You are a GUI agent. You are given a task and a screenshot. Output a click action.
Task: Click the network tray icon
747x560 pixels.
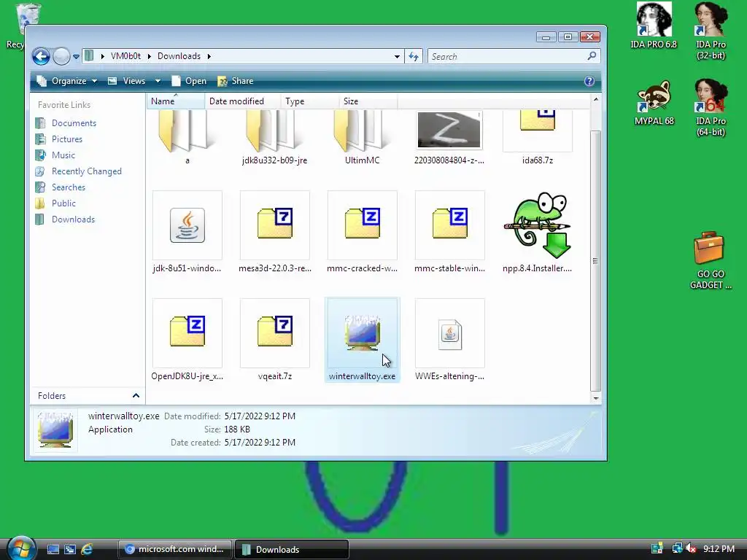point(677,548)
